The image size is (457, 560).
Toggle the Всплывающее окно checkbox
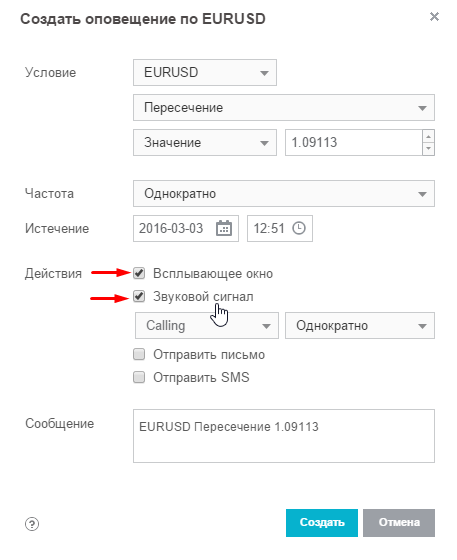click(139, 274)
